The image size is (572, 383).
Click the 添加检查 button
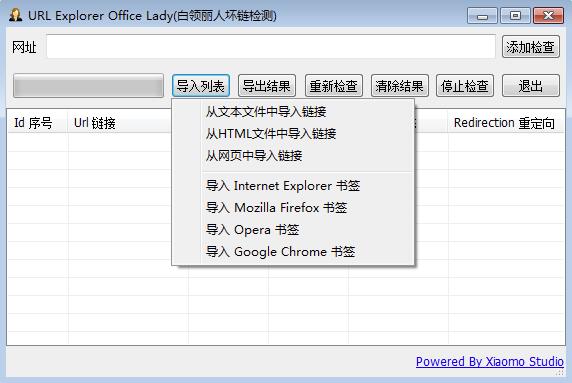(x=530, y=47)
